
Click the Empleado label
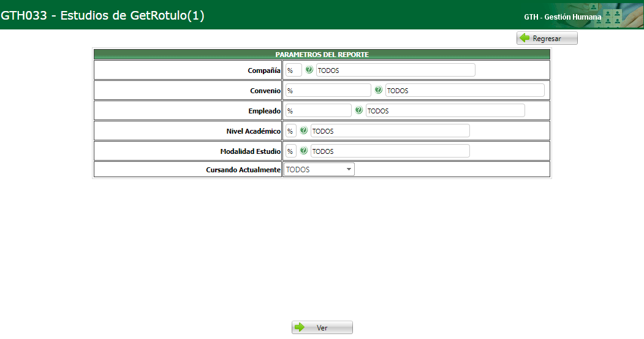point(264,110)
